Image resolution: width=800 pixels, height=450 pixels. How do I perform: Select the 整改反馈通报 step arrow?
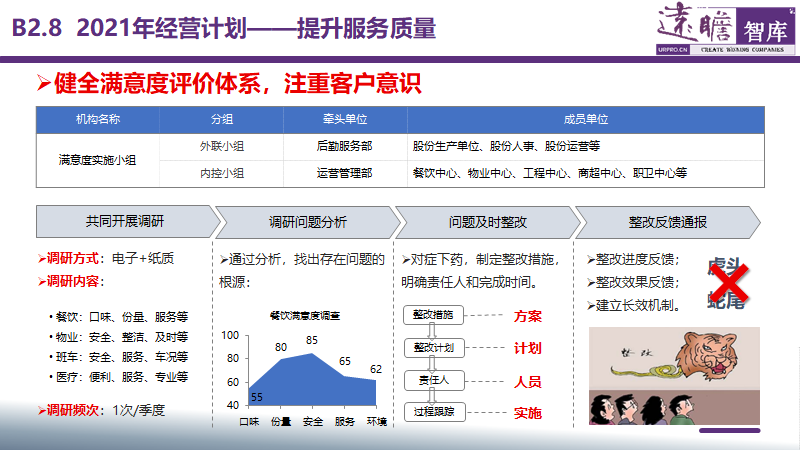[667, 222]
